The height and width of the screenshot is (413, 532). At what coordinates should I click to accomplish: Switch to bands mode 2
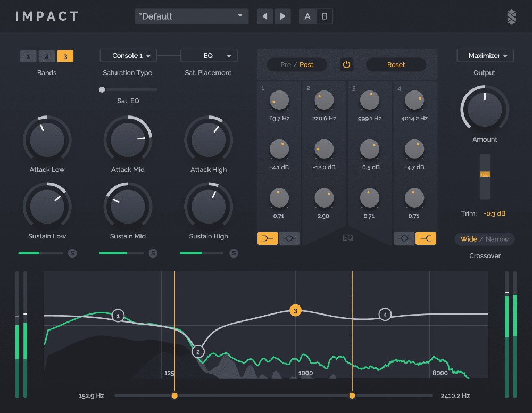47,56
